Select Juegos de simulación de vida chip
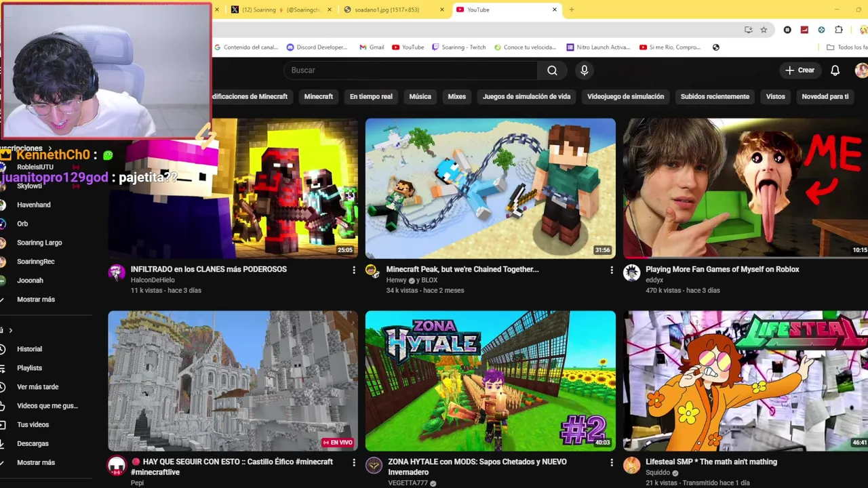868x488 pixels. 526,96
